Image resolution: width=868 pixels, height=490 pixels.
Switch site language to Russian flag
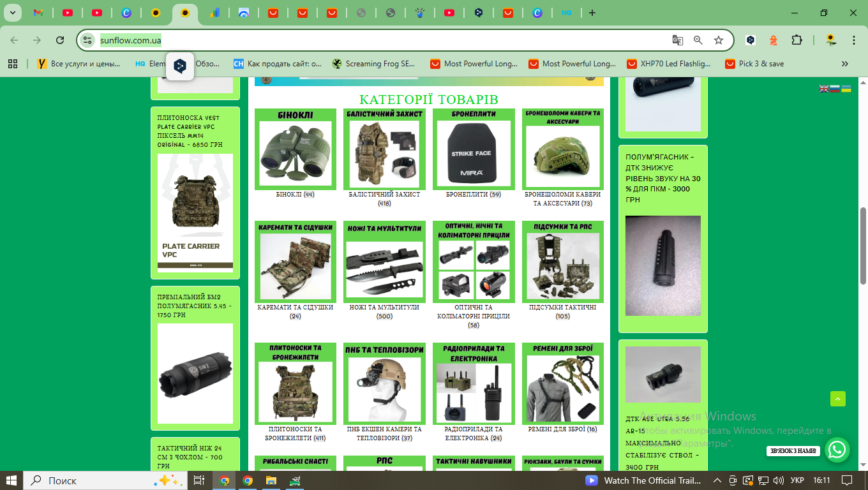point(834,89)
